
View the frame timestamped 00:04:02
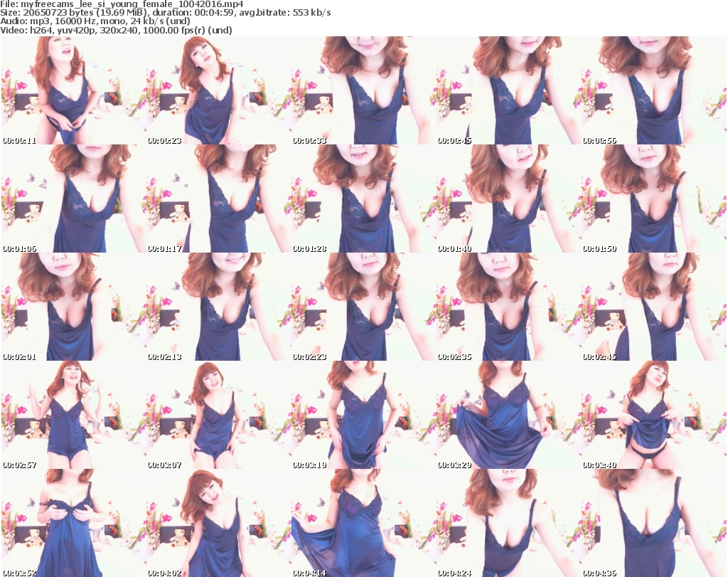(219, 523)
